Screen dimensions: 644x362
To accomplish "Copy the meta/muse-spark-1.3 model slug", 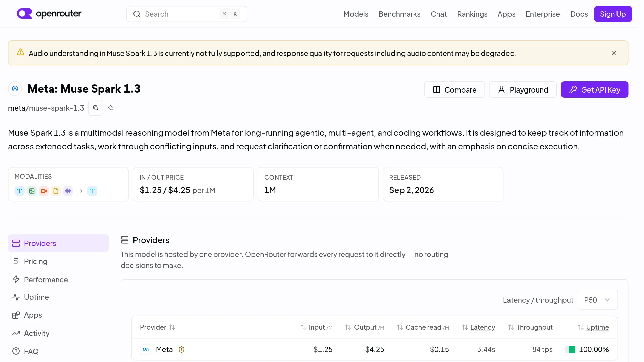I will 96,108.
